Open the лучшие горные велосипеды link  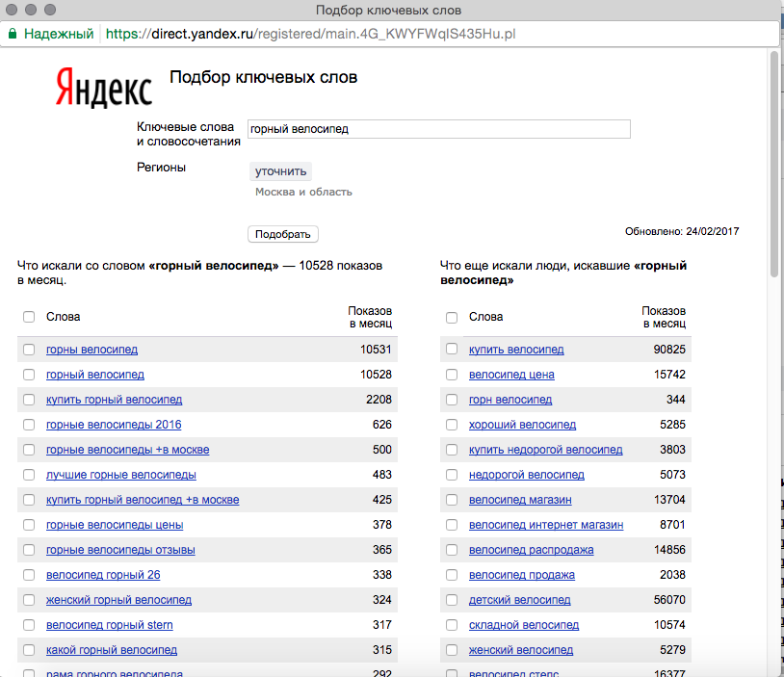pyautogui.click(x=121, y=475)
